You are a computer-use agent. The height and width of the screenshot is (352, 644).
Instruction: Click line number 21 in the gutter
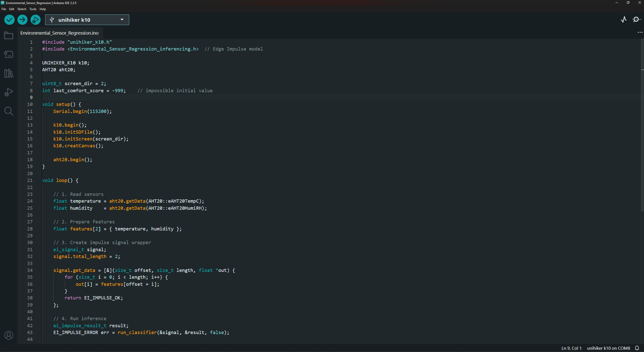[30, 180]
